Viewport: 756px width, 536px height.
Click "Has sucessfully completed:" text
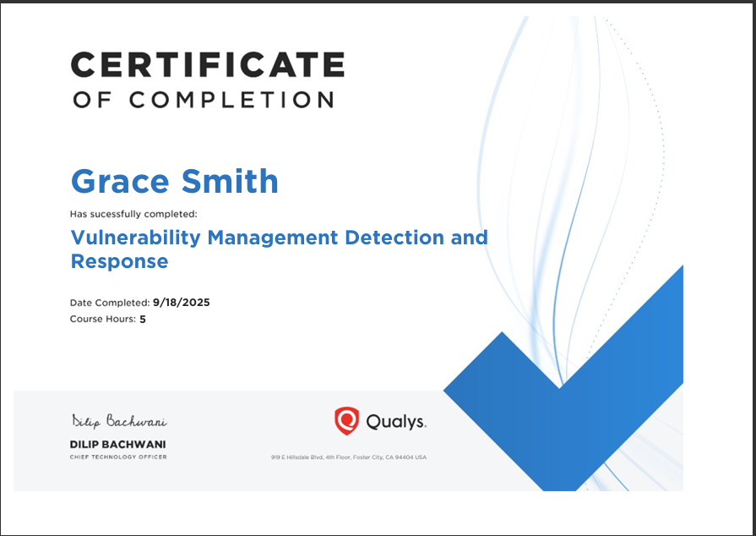point(133,214)
